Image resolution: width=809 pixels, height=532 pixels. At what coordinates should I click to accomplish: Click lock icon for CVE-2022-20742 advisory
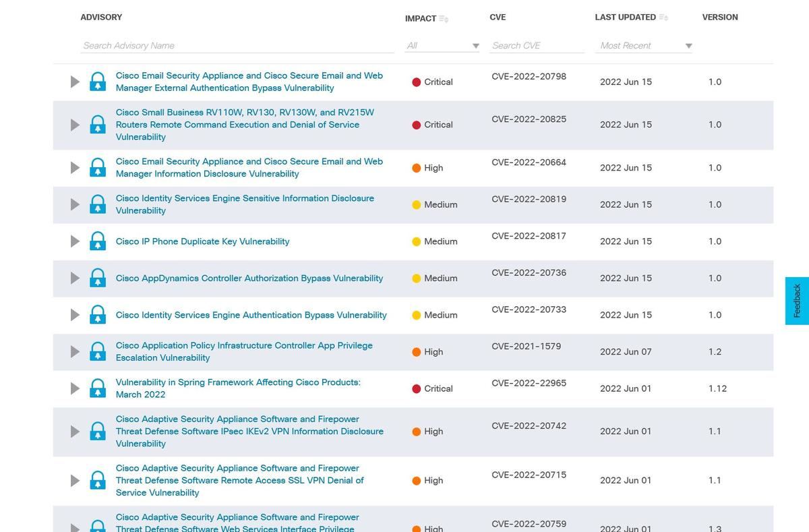pos(98,432)
